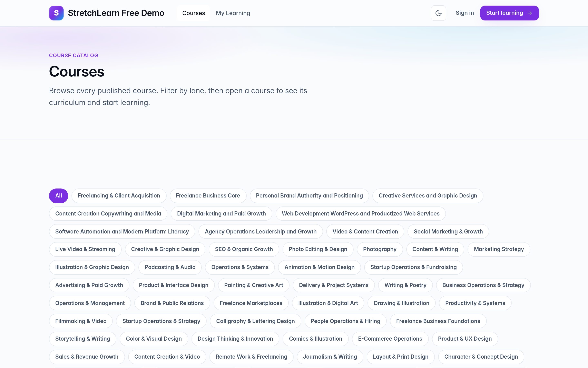Select the Digital Marketing and Paid Growth chip
The height and width of the screenshot is (368, 588).
click(221, 214)
